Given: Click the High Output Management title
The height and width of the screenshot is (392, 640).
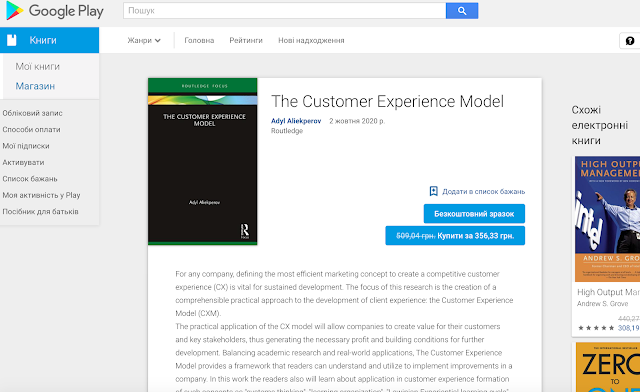Looking at the screenshot, I should (608, 292).
